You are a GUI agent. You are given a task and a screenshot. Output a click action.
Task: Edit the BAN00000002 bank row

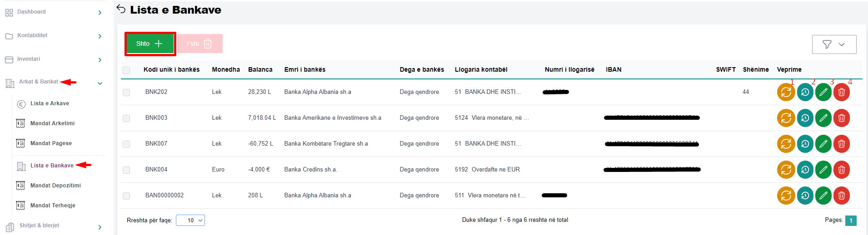823,196
